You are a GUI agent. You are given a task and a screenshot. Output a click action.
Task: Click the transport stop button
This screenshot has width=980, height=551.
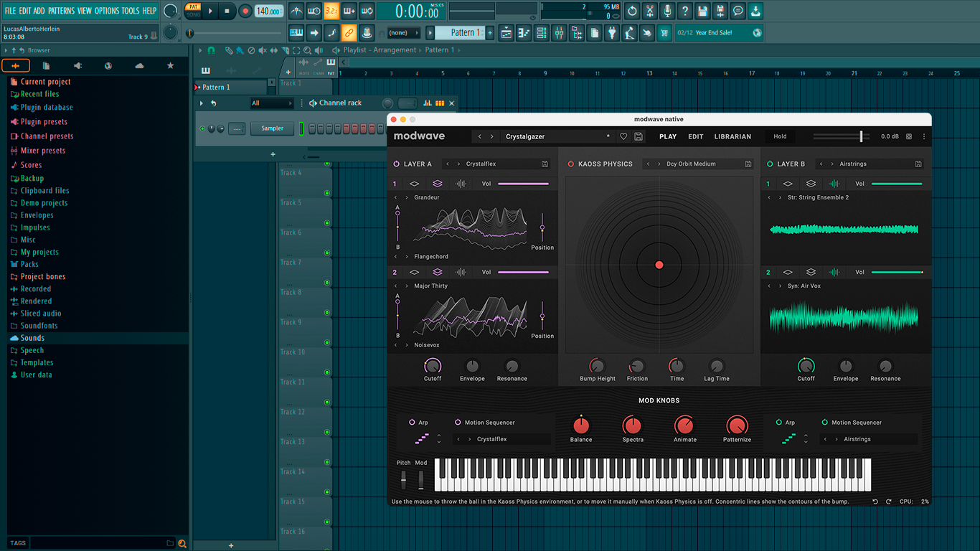[x=227, y=11]
